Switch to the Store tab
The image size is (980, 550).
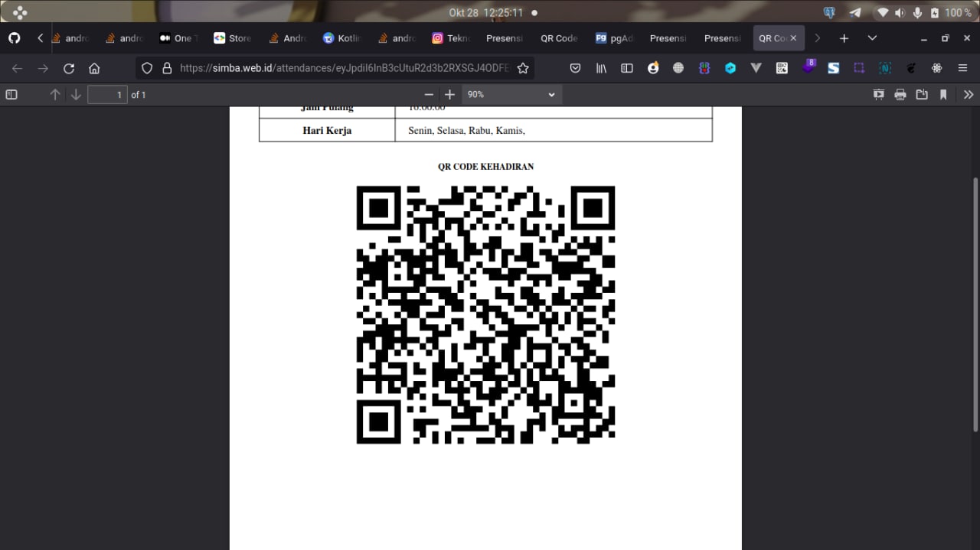(233, 38)
